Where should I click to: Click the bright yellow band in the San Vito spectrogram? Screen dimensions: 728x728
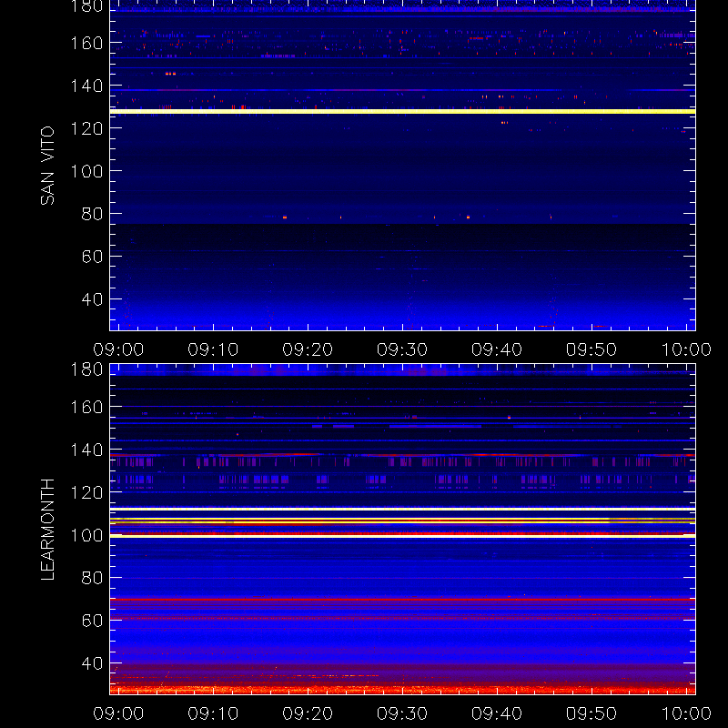[402, 111]
